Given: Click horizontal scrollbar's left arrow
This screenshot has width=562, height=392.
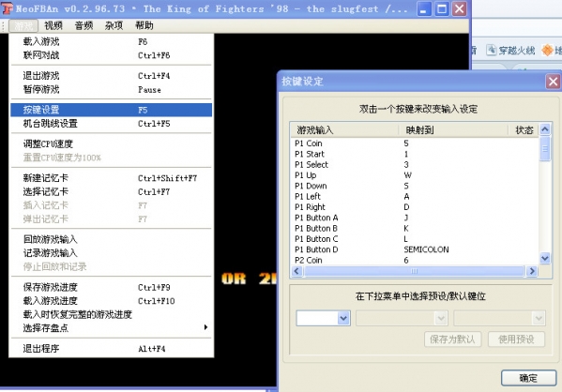Looking at the screenshot, I should [x=296, y=271].
